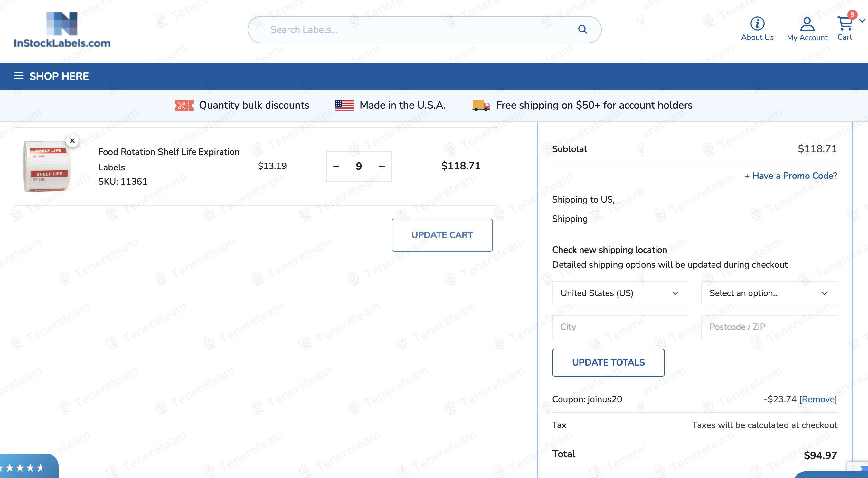This screenshot has width=868, height=478.
Task: Click Have a Promo Code link
Action: [x=790, y=176]
